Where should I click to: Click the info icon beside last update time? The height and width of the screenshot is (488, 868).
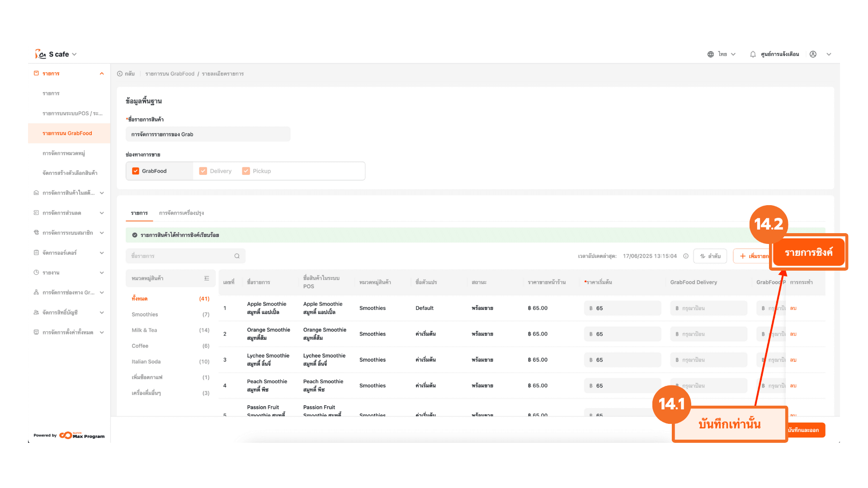686,256
